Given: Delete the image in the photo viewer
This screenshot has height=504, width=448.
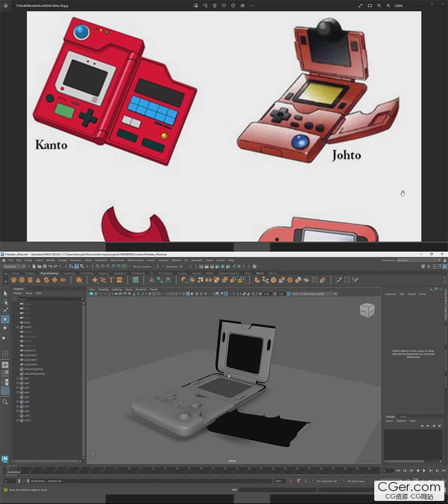Looking at the screenshot, I should (x=214, y=6).
